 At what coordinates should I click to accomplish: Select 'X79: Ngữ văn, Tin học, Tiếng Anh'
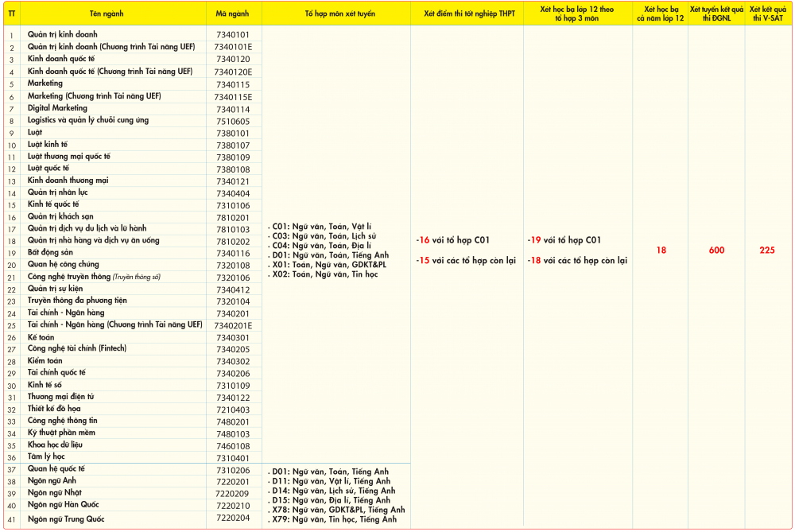pos(332,519)
